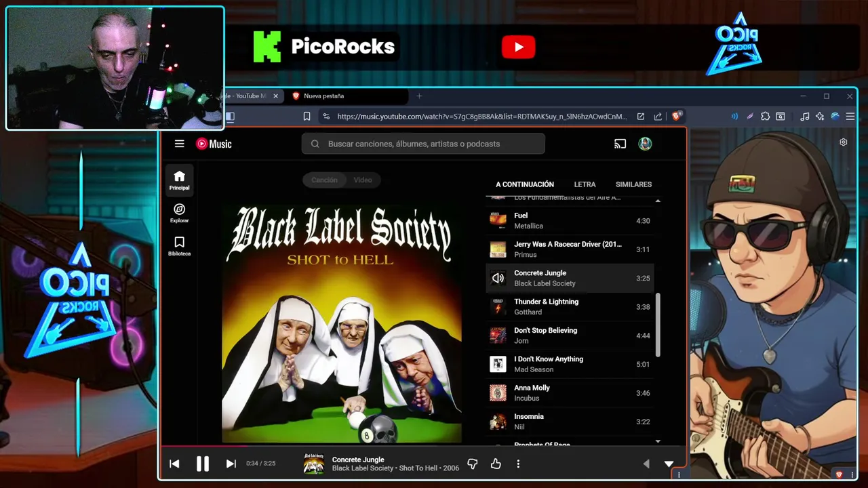Play Thunder & Lightning by Gotthard
Screen dimensions: 868x488
tap(570, 306)
